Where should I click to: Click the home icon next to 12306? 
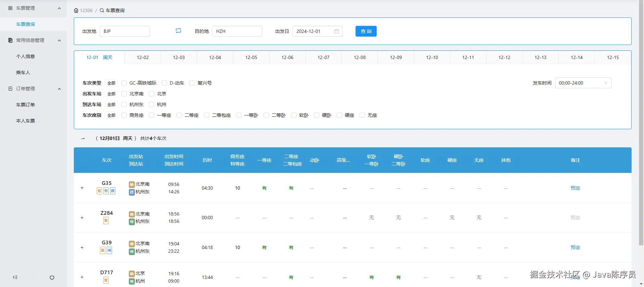76,10
